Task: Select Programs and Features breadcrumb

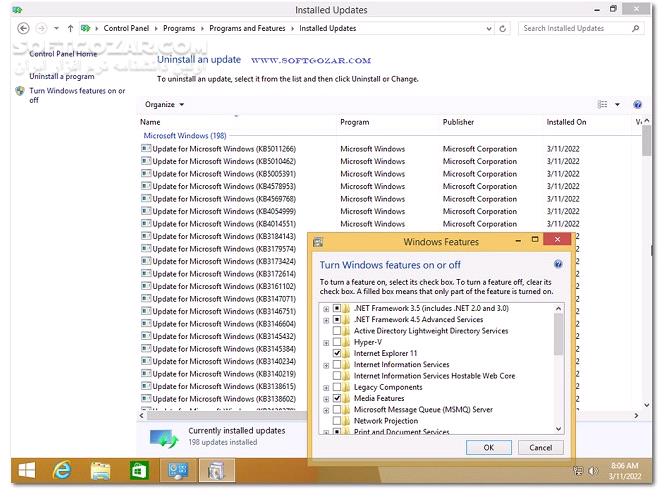Action: pos(247,28)
